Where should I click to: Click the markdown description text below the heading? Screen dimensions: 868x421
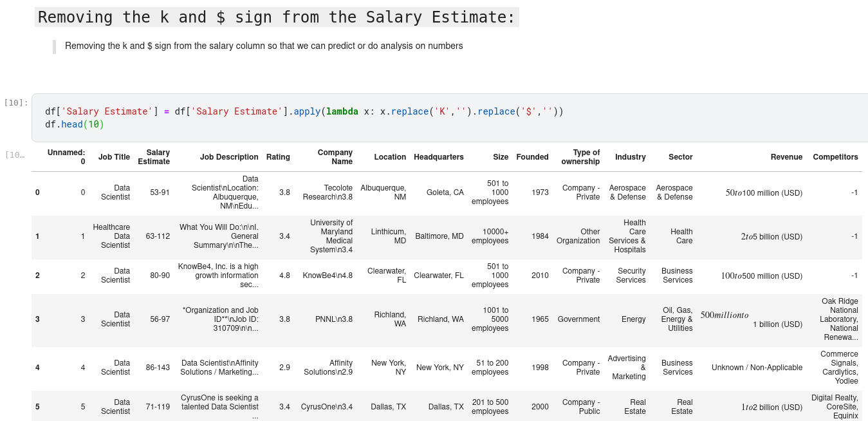[x=264, y=46]
